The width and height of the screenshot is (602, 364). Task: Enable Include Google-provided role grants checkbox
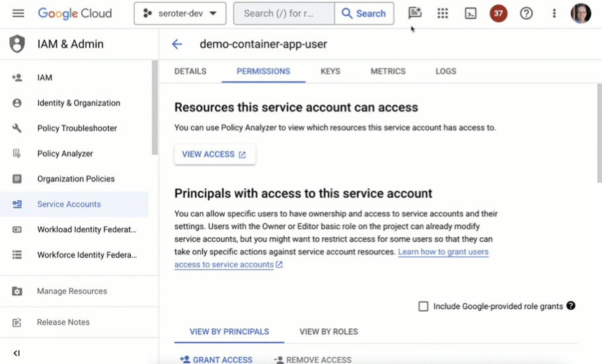click(424, 307)
